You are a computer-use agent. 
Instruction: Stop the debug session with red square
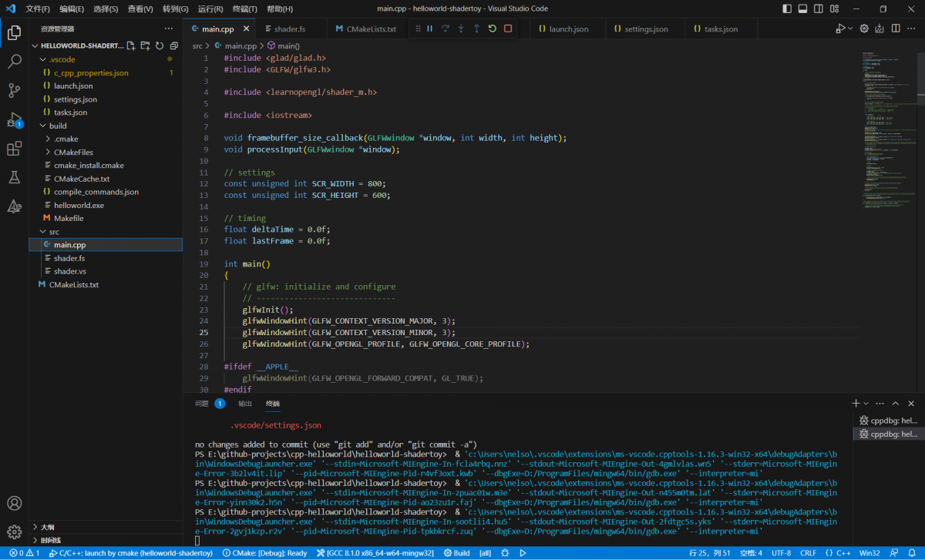[x=508, y=29]
